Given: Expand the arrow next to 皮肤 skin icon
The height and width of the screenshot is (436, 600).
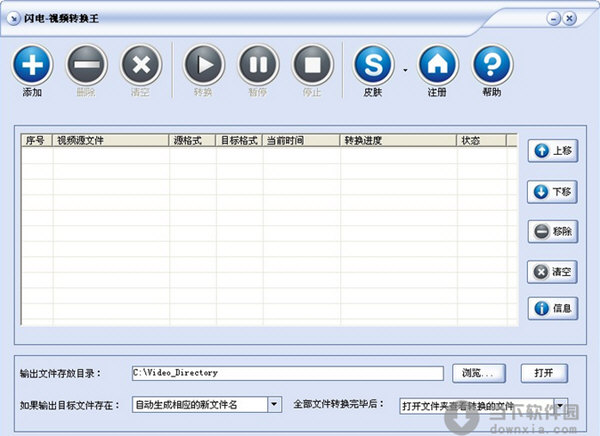Looking at the screenshot, I should (404, 70).
